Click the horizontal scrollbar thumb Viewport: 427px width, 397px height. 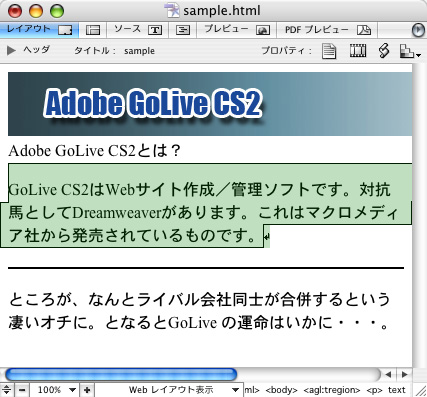[x=121, y=375]
